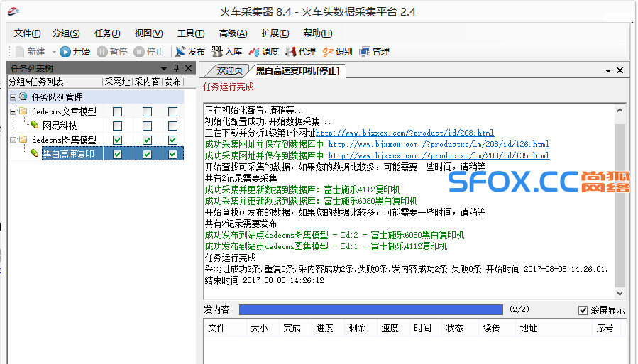This screenshot has width=638, height=364.
Task: Click the dedecms文章模型 folder icon
Action: pos(23,111)
